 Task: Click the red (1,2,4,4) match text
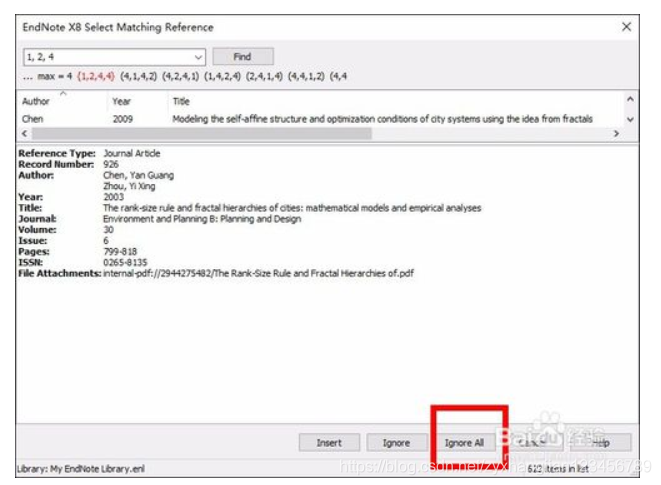click(96, 76)
